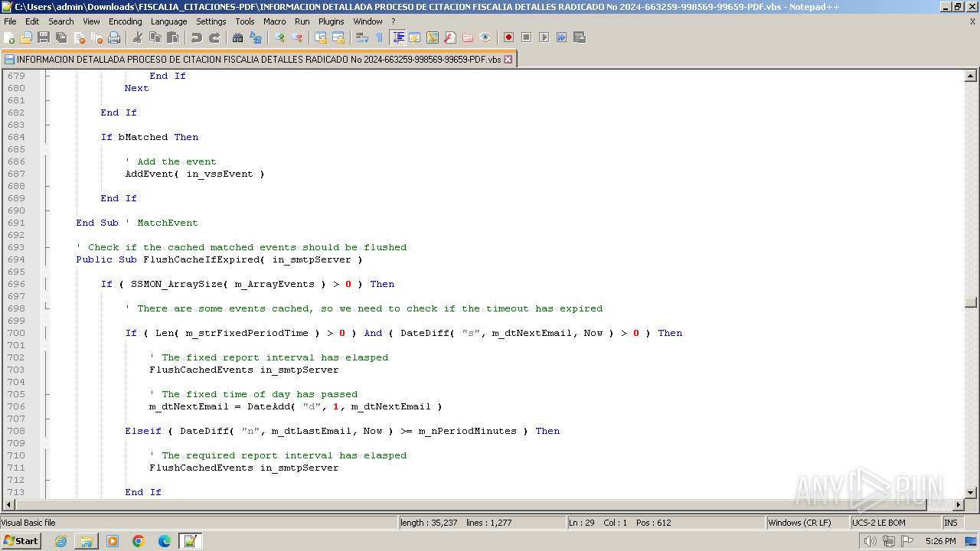Open the Macro menu
Screen dimensions: 980x551
pos(275,21)
